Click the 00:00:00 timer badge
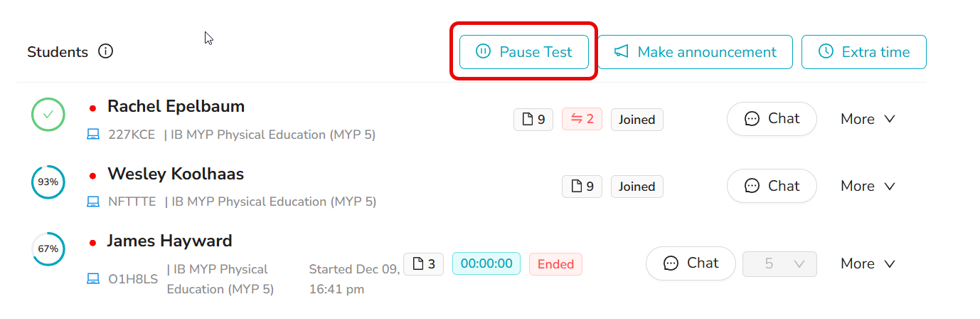Viewport: 980px width, 319px height. coord(486,264)
